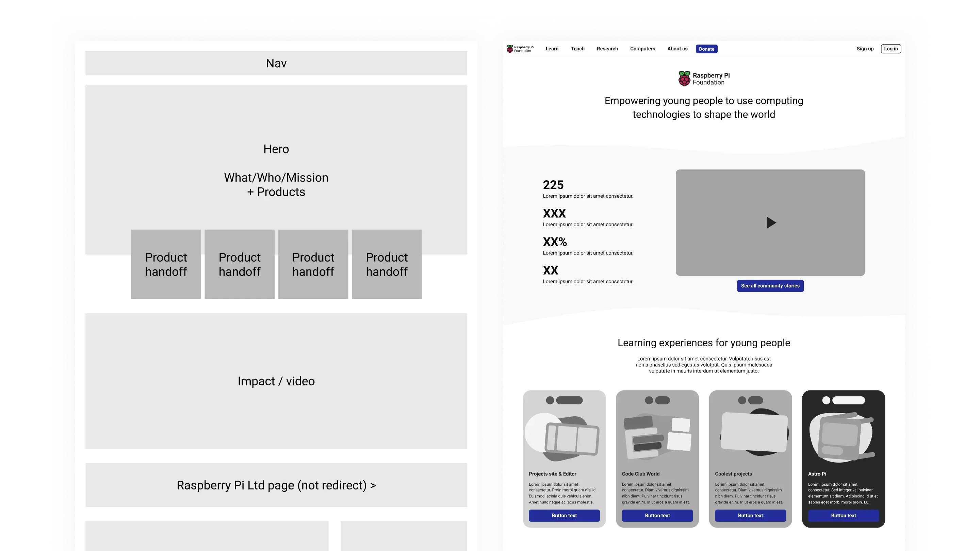
Task: Click the Computers dropdown menu item
Action: click(x=642, y=48)
